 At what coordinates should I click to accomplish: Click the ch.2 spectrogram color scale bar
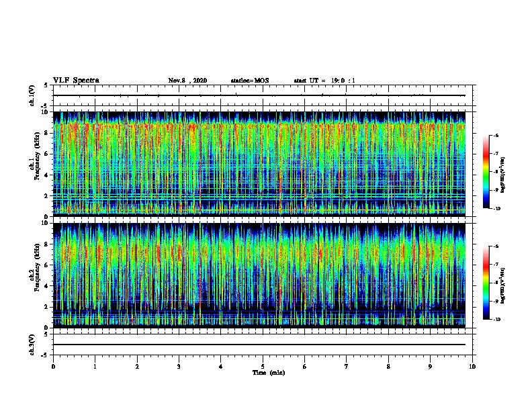click(486, 283)
